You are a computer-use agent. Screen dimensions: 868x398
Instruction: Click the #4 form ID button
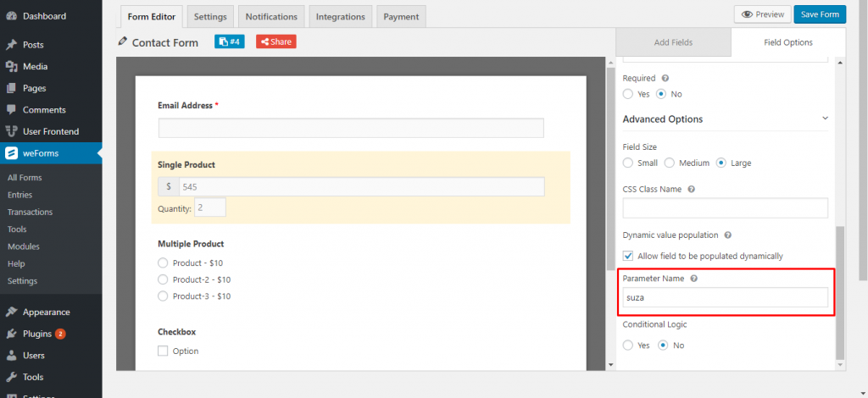click(229, 41)
